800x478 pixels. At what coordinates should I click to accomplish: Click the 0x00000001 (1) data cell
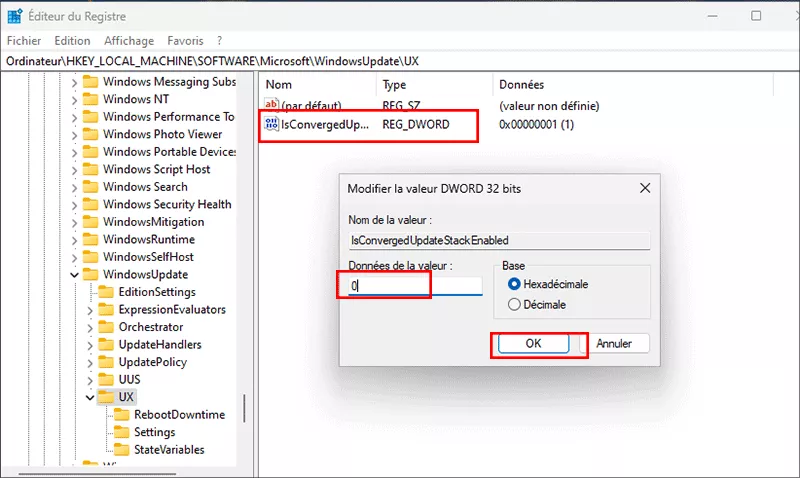(x=536, y=124)
